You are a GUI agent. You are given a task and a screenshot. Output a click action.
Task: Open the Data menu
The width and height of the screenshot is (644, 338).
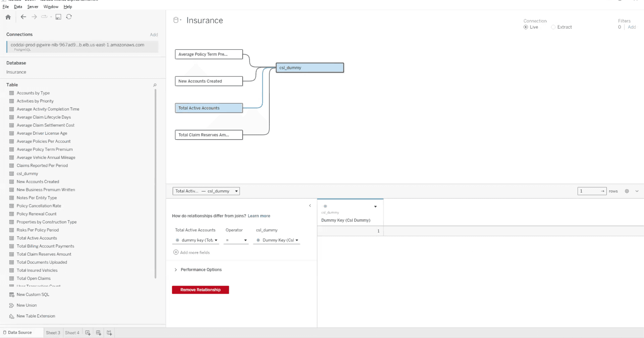pos(18,6)
